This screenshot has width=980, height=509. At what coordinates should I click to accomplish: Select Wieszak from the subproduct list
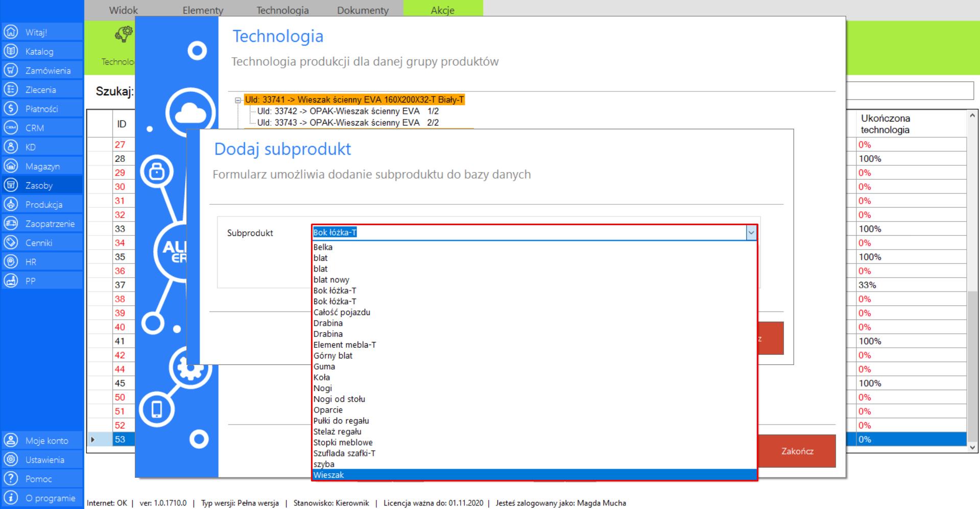[x=329, y=475]
